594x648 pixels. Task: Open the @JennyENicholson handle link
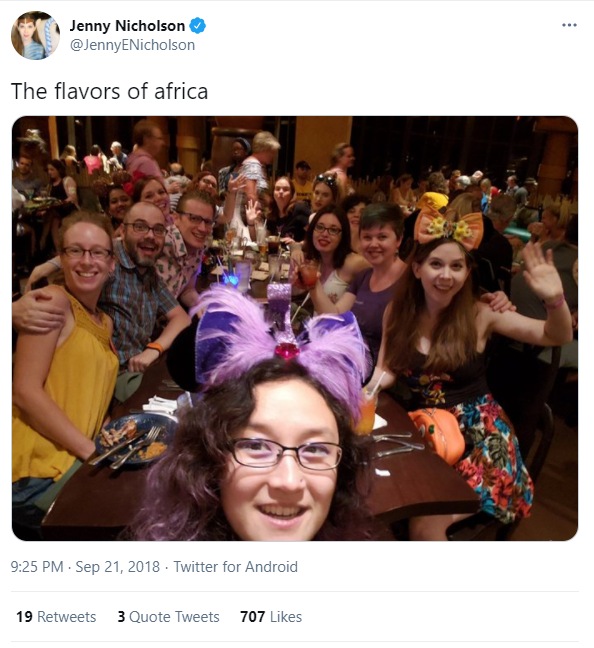132,45
